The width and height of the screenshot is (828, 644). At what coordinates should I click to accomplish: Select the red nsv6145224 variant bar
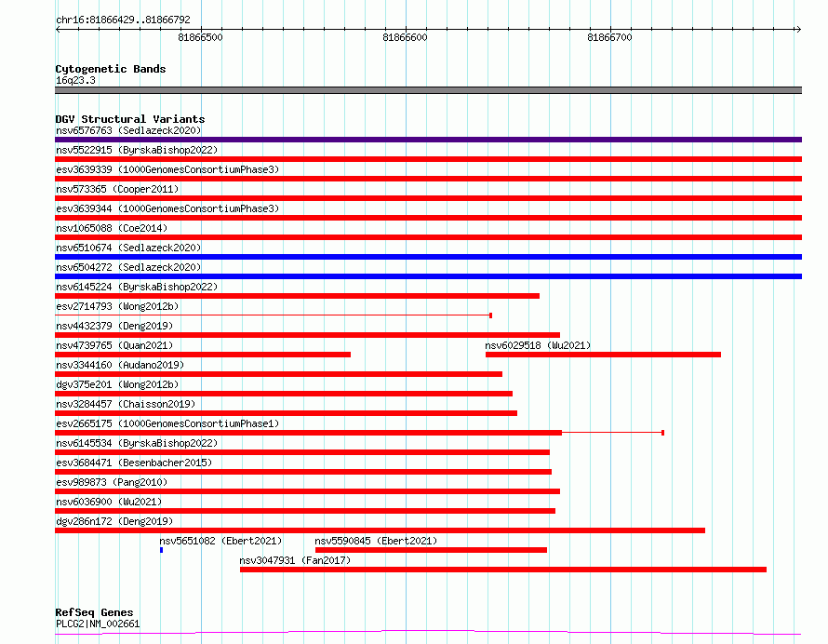(x=298, y=296)
